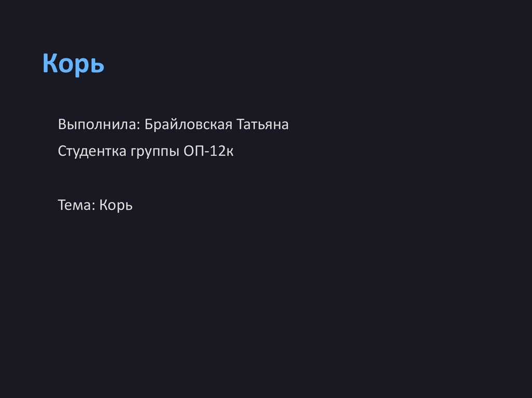Click the name "Татьяна"
This screenshot has height=398, width=532.
coord(262,125)
